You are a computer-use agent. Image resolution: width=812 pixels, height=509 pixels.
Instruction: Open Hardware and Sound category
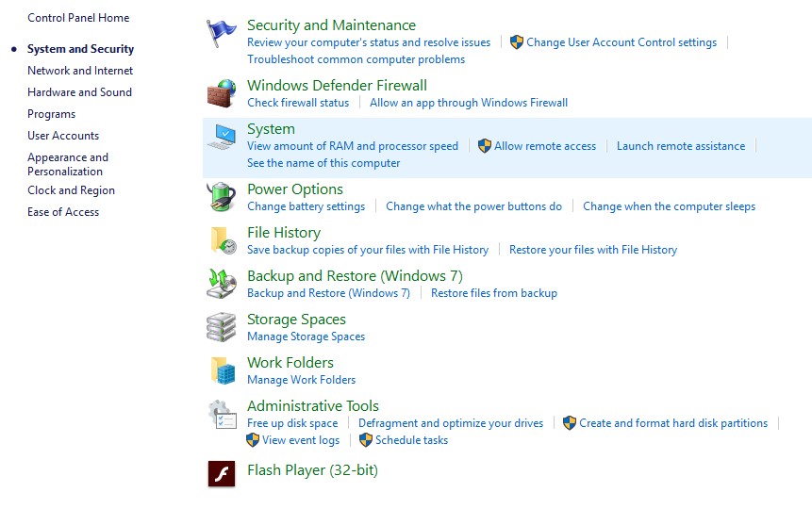79,92
